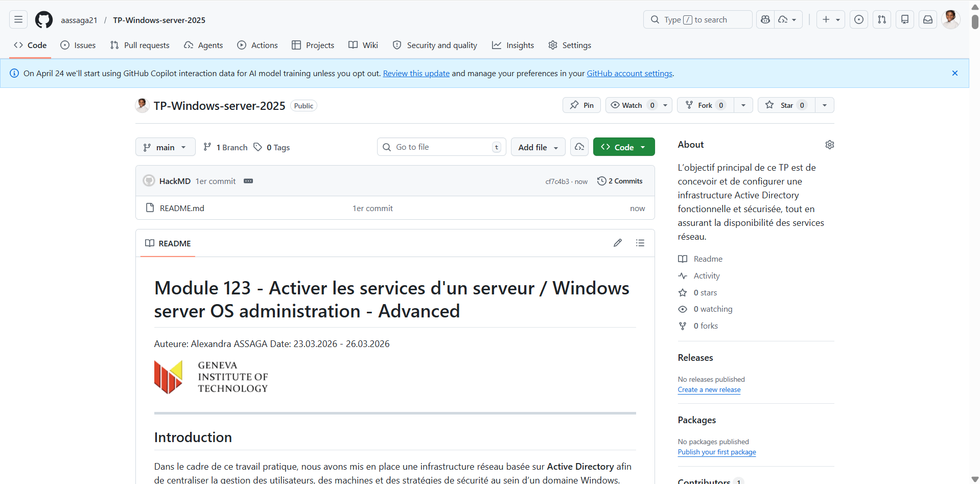This screenshot has width=980, height=484.
Task: Fork the repository
Action: [x=706, y=105]
